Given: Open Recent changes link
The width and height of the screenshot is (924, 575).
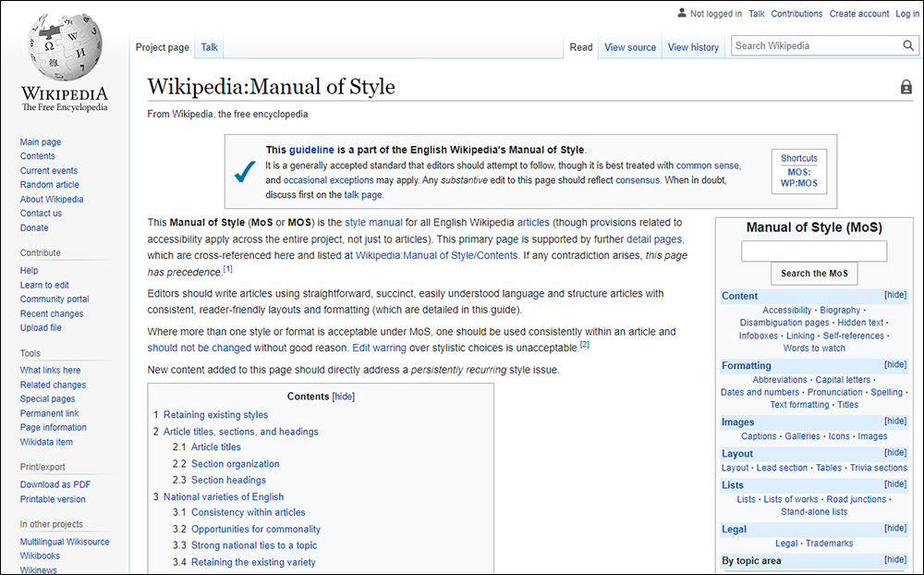Looking at the screenshot, I should pyautogui.click(x=51, y=313).
